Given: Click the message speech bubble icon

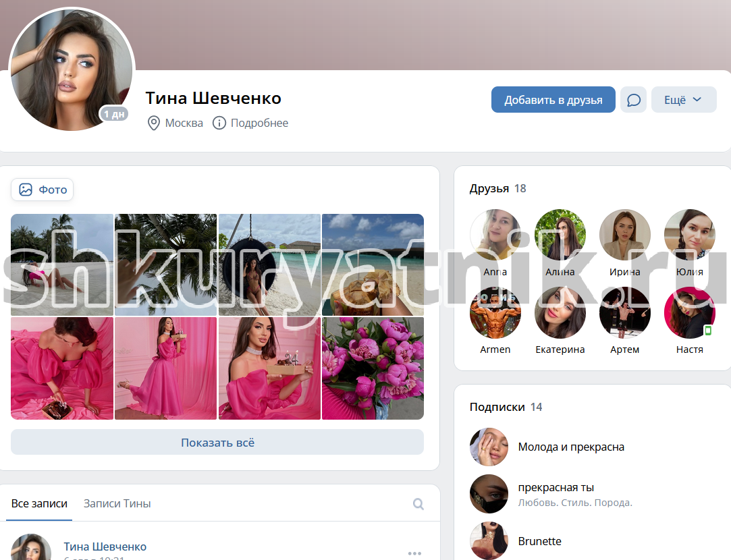Looking at the screenshot, I should tap(633, 100).
